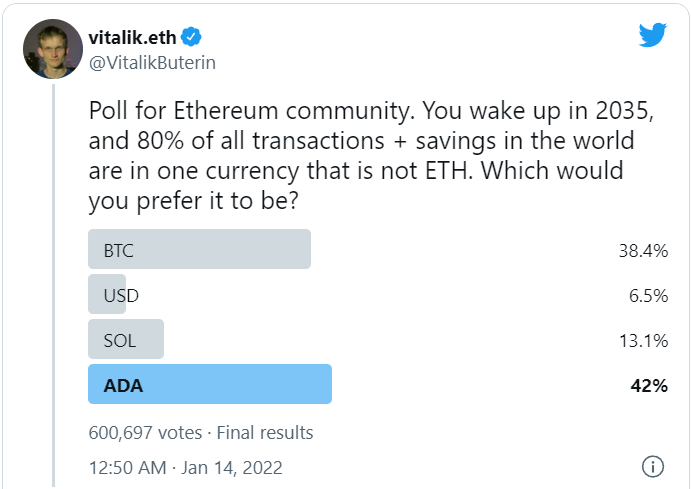Click the poll question tweet text
The width and height of the screenshot is (691, 489).
pos(371,156)
